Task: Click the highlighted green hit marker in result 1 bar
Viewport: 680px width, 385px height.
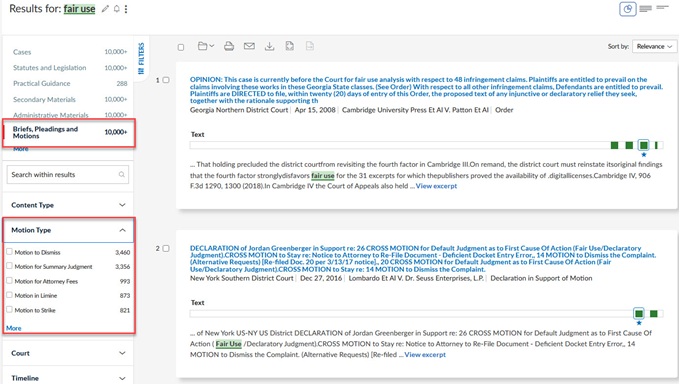Action: click(x=644, y=145)
